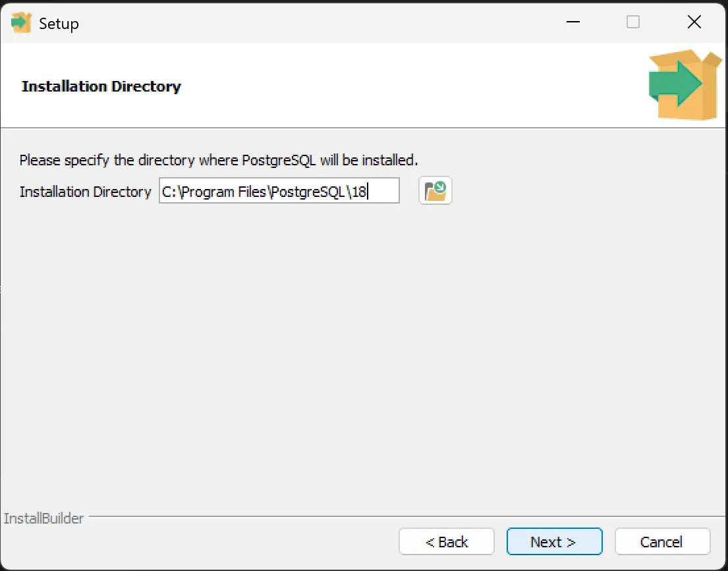Screen dimensions: 728x571
Task: Maximize the Setup window
Action: coord(632,22)
